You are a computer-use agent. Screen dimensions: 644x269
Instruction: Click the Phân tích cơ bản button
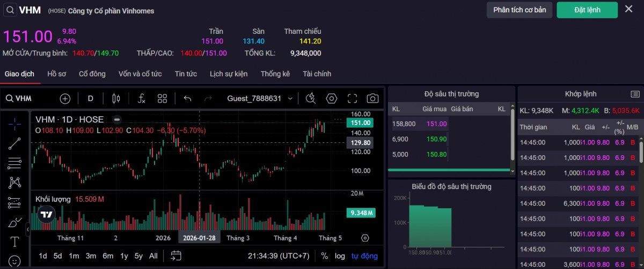coord(519,10)
